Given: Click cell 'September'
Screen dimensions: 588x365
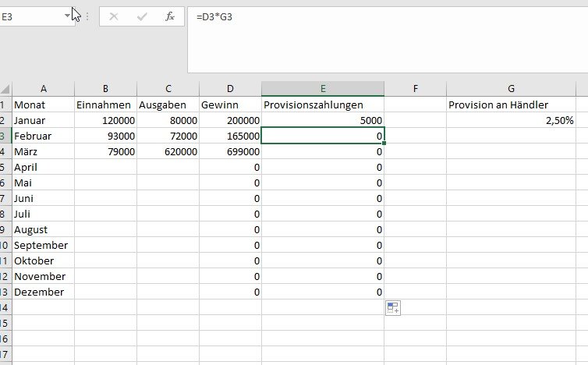Looking at the screenshot, I should coord(44,245).
